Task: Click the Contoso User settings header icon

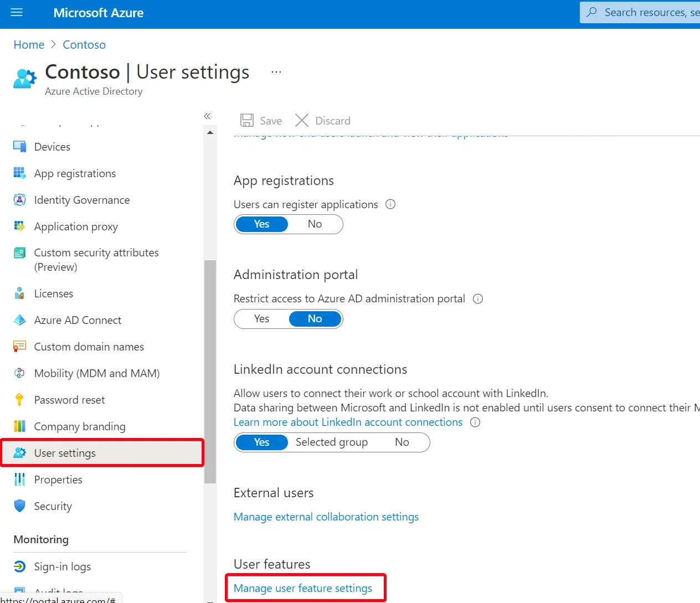Action: (25, 79)
